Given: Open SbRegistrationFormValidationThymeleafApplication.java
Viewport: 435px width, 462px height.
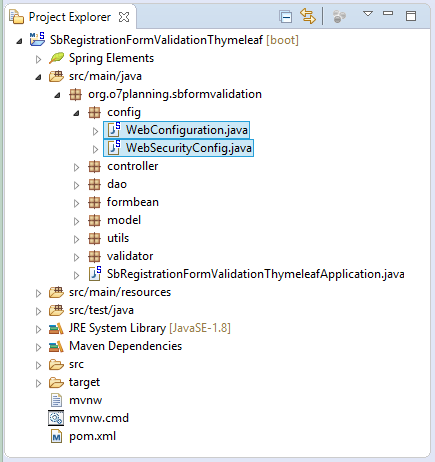Looking at the screenshot, I should click(255, 274).
